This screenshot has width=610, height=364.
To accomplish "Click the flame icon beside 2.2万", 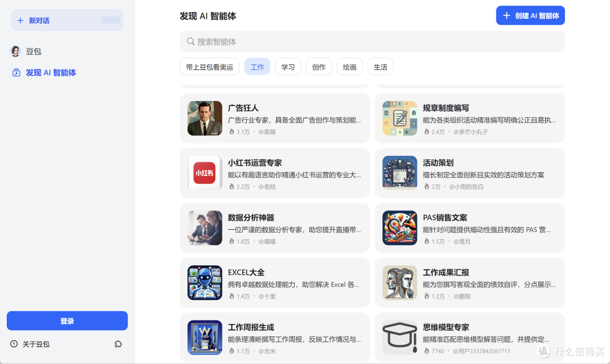I will point(232,187).
